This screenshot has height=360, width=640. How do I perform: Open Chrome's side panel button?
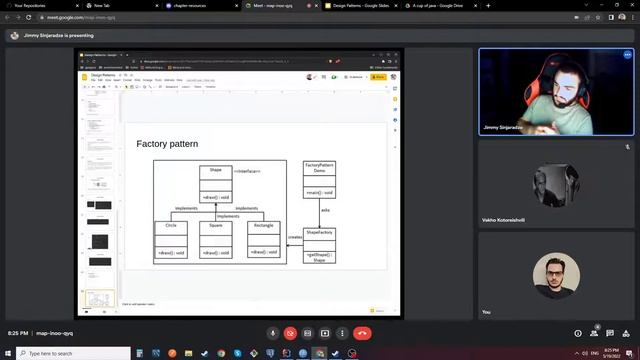pos(611,18)
